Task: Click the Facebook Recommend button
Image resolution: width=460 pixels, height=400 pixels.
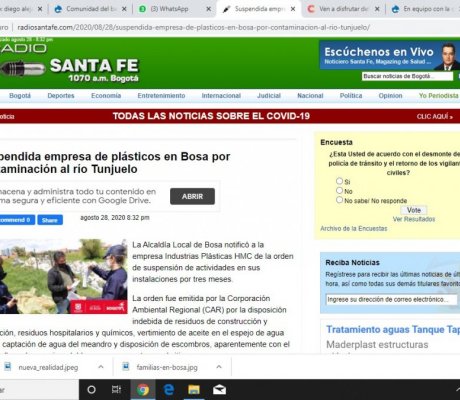Action: point(17,220)
